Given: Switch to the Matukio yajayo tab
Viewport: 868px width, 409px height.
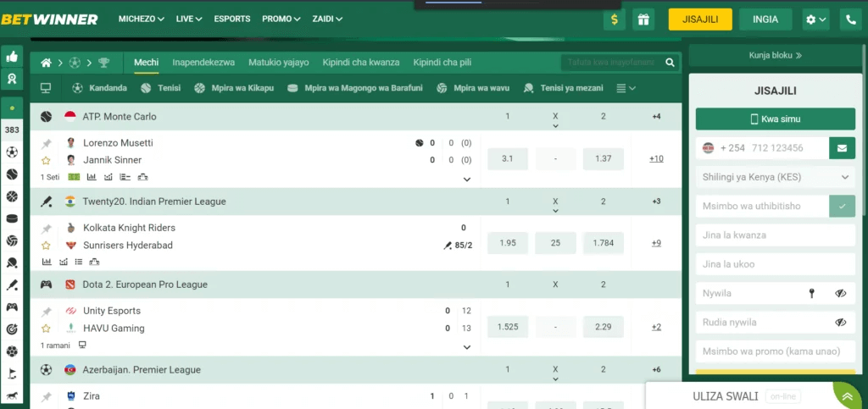Looking at the screenshot, I should click(x=278, y=63).
